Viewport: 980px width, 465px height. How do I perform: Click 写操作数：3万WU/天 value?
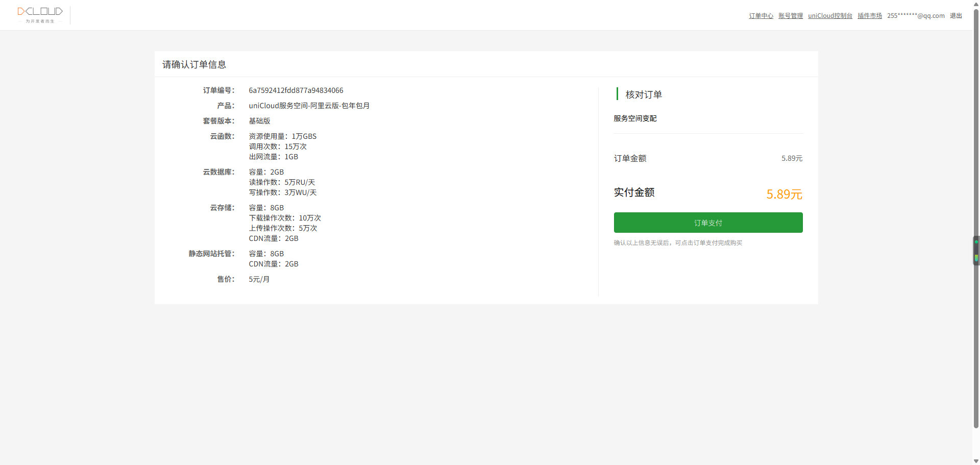coord(283,192)
